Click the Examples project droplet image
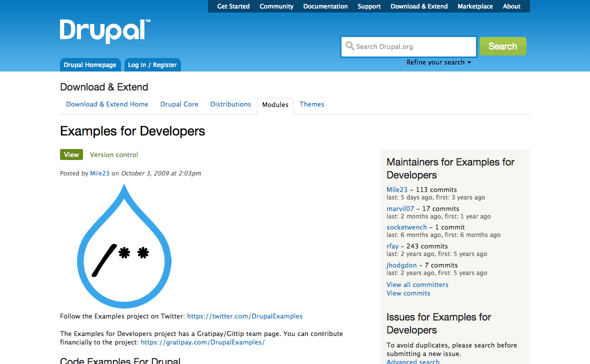 (x=124, y=246)
